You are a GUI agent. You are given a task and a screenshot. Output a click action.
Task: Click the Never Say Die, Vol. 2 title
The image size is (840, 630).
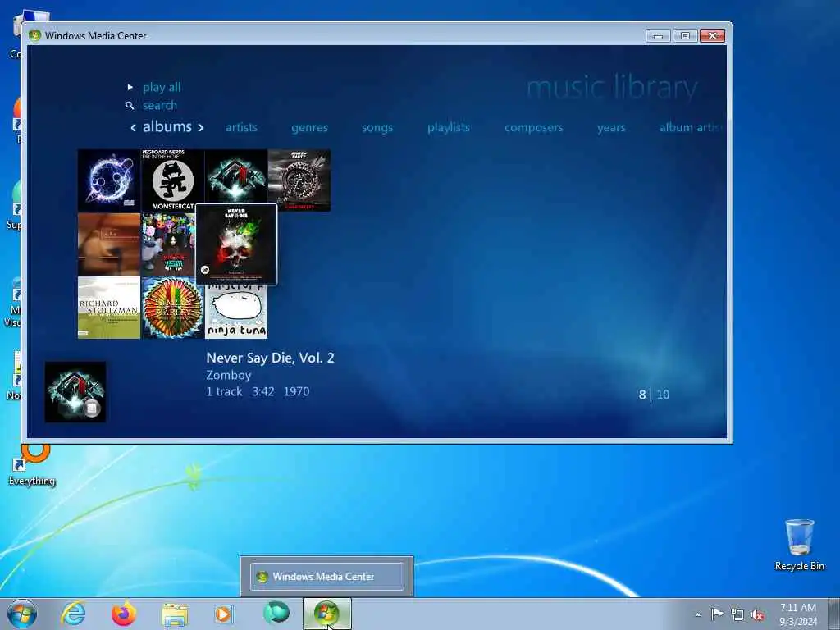coord(270,358)
